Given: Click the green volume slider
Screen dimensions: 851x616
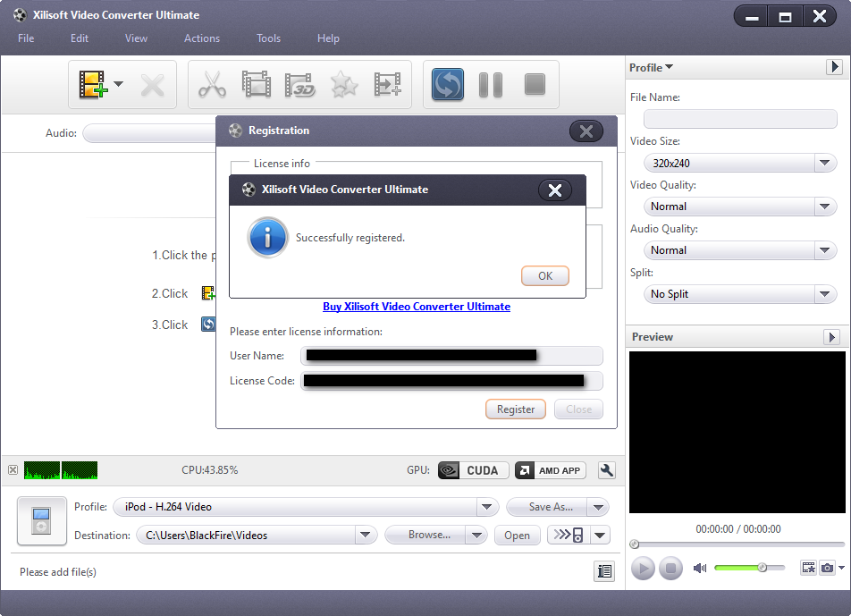Looking at the screenshot, I should pyautogui.click(x=749, y=568).
